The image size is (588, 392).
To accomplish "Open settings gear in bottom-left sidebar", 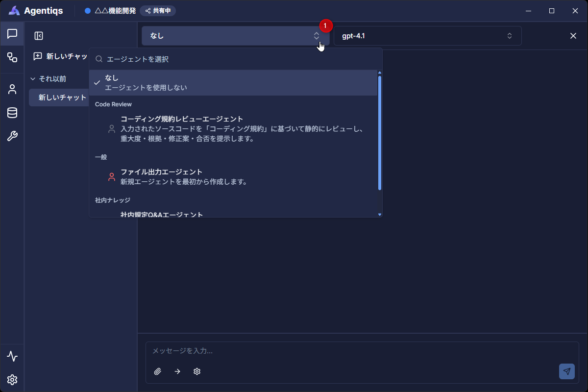I will [x=12, y=380].
